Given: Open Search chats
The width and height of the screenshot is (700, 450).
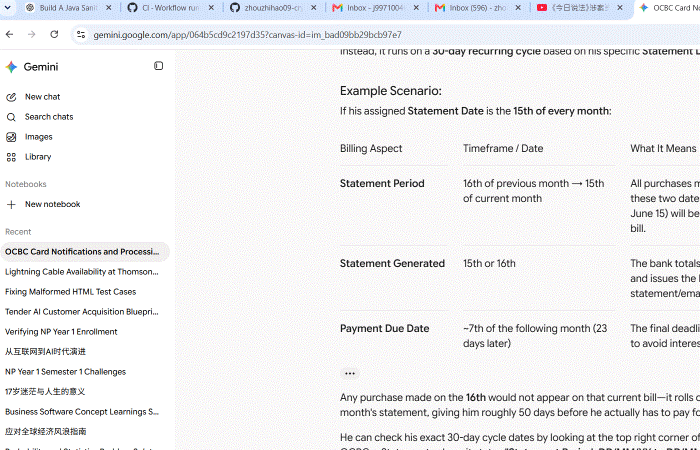Looking at the screenshot, I should [x=49, y=117].
